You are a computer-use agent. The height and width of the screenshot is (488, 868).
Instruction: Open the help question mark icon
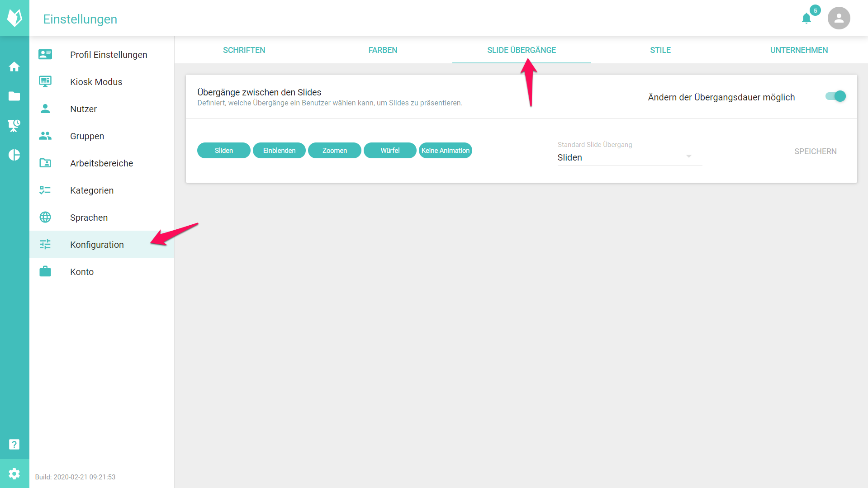(14, 444)
